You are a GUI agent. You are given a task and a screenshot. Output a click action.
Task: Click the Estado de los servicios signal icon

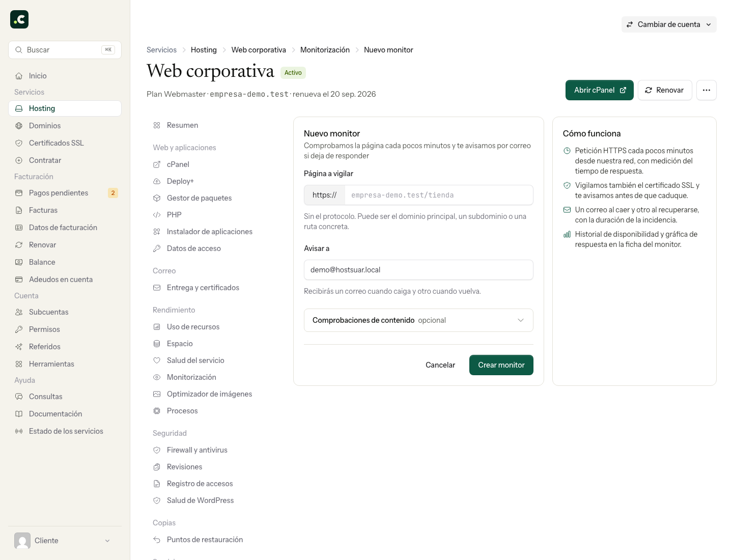tap(19, 431)
